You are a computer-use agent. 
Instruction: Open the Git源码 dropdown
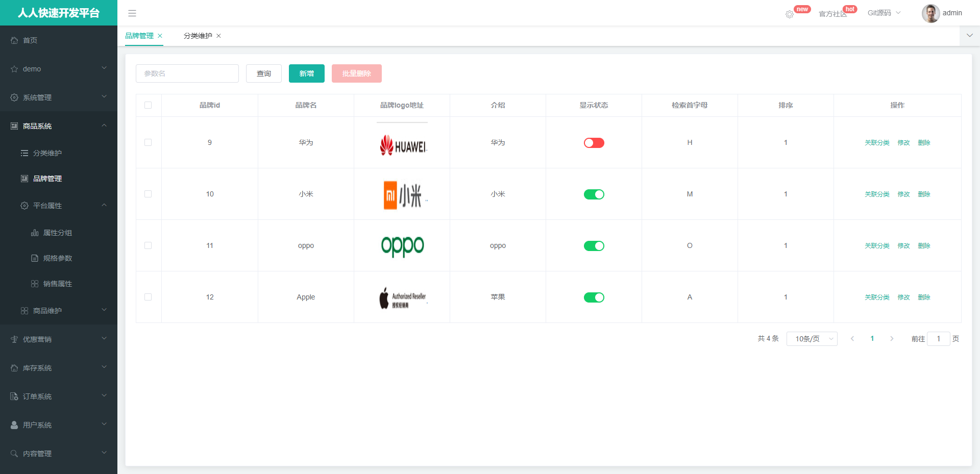(x=884, y=13)
